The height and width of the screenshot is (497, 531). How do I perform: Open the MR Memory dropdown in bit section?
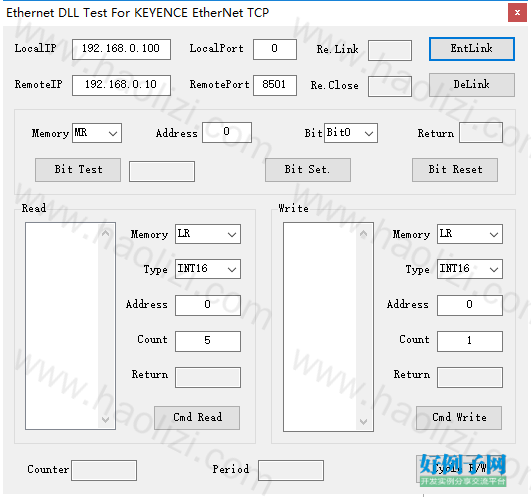coord(97,133)
